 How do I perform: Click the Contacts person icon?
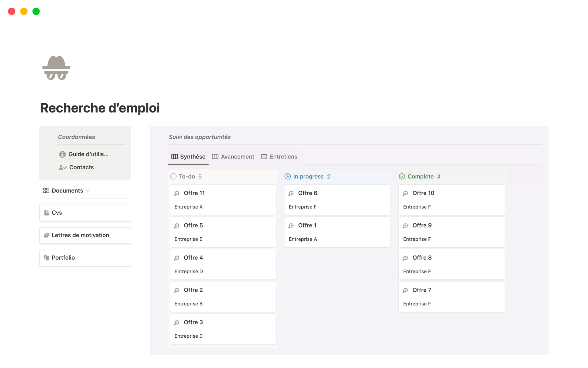pos(62,167)
